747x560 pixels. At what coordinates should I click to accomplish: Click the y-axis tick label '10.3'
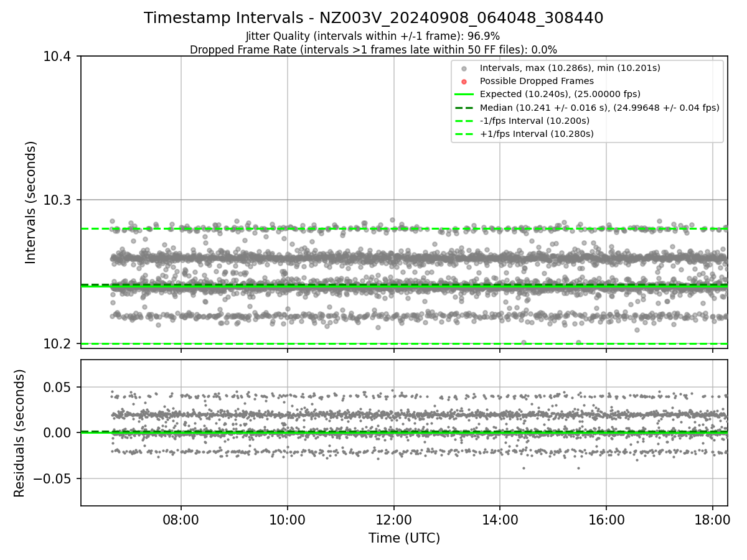point(58,200)
